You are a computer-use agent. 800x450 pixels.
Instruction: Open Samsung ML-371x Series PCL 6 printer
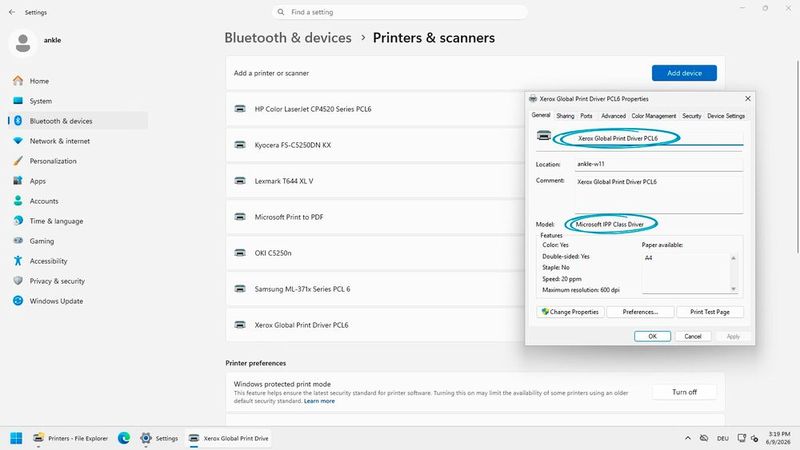(375, 289)
